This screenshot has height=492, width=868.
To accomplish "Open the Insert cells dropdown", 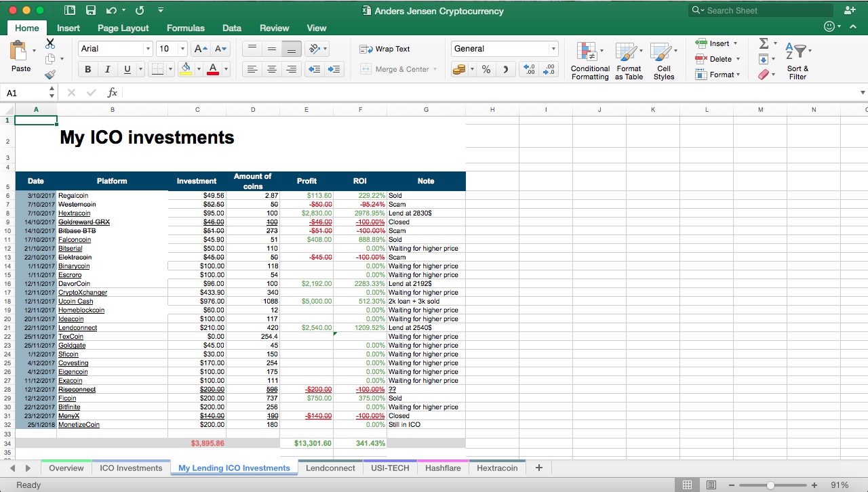I will tap(735, 43).
